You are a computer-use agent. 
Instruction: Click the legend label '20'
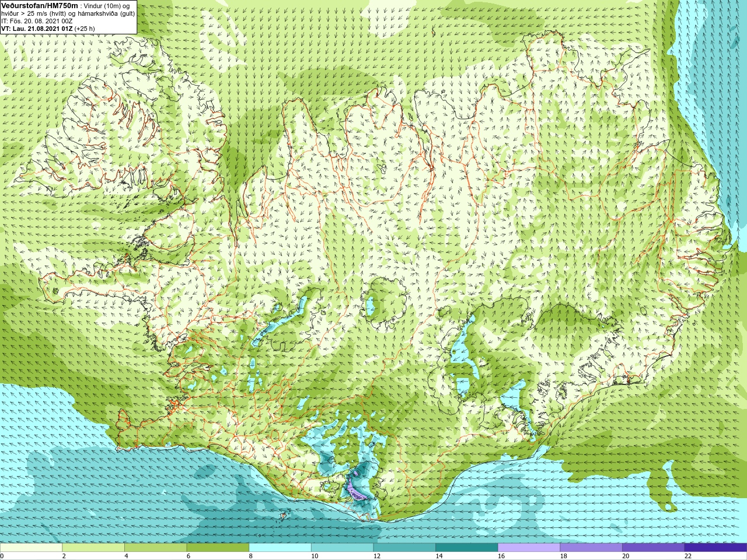point(626,556)
